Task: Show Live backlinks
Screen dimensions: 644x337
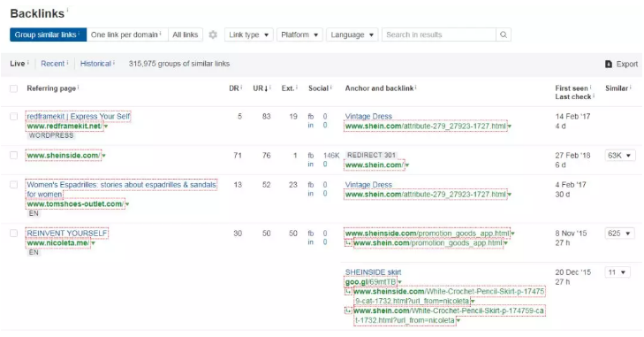Action: click(x=18, y=64)
